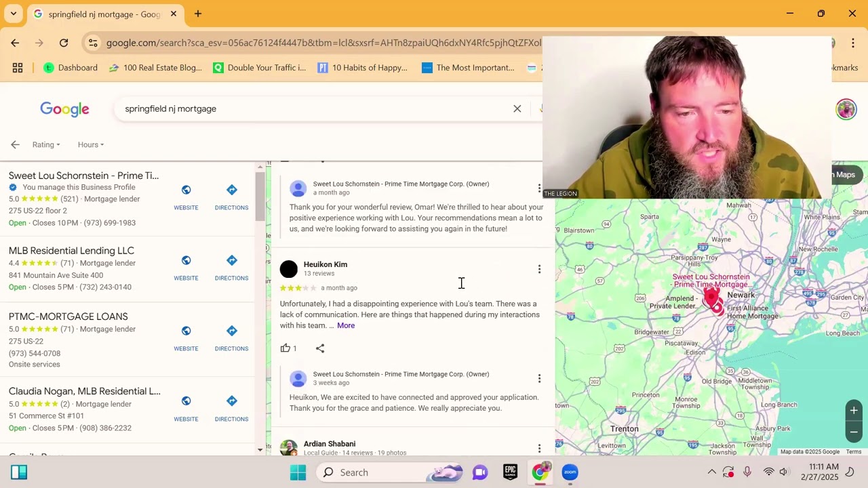
Task: Go back using results back arrow
Action: 15,144
